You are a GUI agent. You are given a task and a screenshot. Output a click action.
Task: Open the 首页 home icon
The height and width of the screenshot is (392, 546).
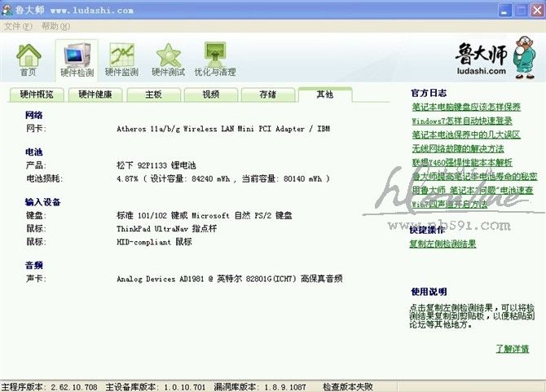[x=29, y=59]
